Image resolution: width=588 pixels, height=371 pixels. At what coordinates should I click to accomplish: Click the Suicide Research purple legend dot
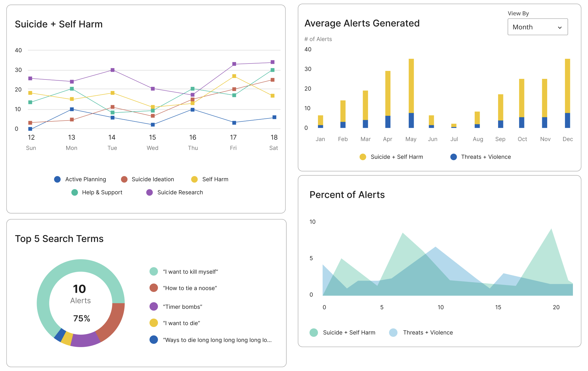point(150,192)
